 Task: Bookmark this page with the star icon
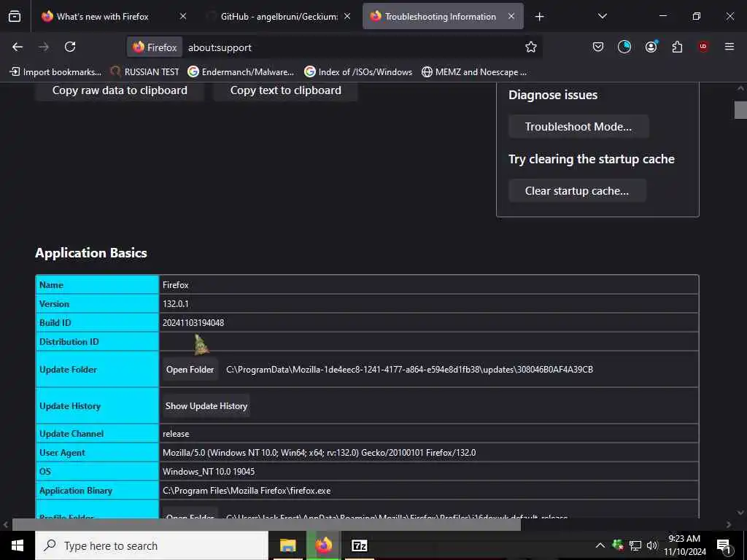(x=531, y=47)
